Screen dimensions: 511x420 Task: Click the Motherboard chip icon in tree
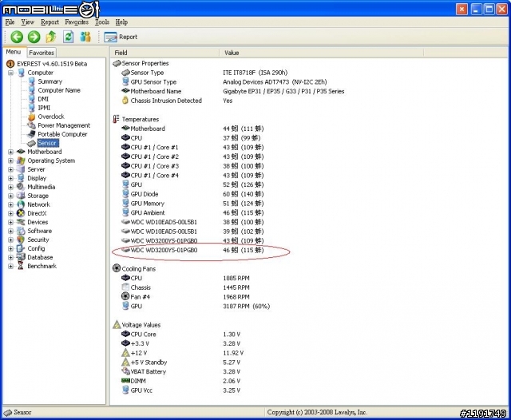point(21,152)
